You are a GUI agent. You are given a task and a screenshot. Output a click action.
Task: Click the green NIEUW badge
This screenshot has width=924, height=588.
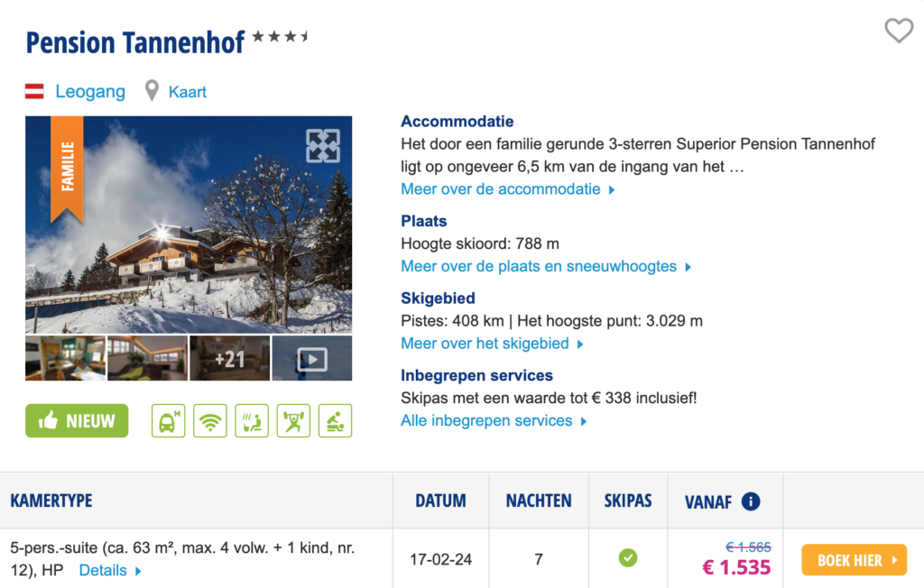point(77,421)
